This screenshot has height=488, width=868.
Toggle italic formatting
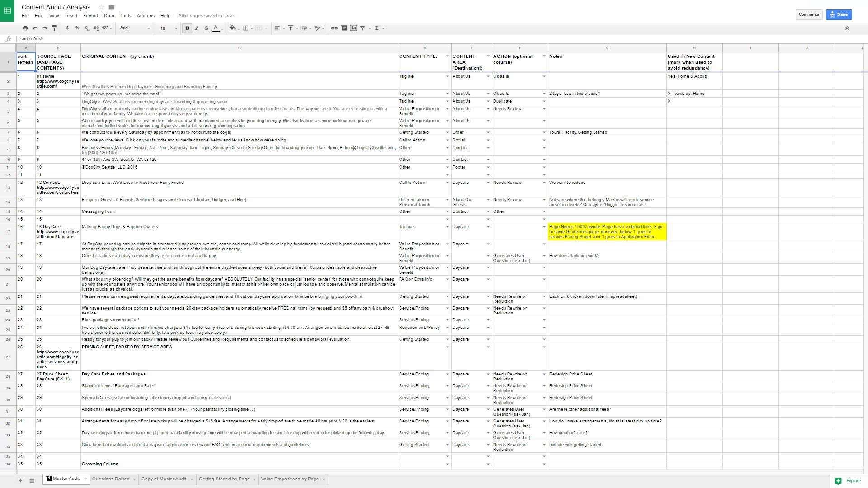tap(197, 28)
